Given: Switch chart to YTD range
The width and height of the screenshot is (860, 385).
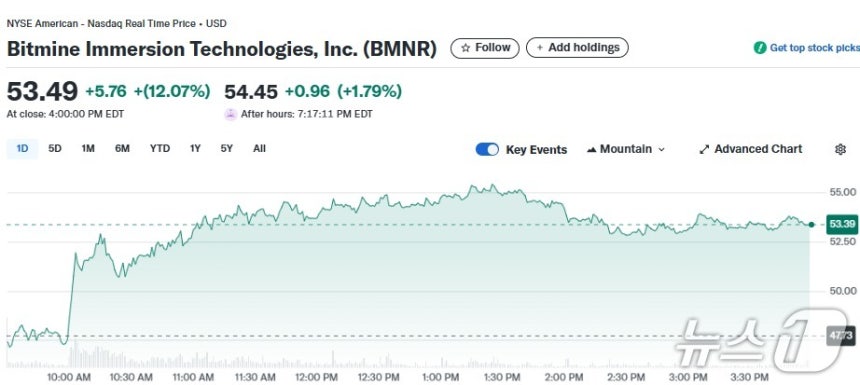Looking at the screenshot, I should 160,149.
